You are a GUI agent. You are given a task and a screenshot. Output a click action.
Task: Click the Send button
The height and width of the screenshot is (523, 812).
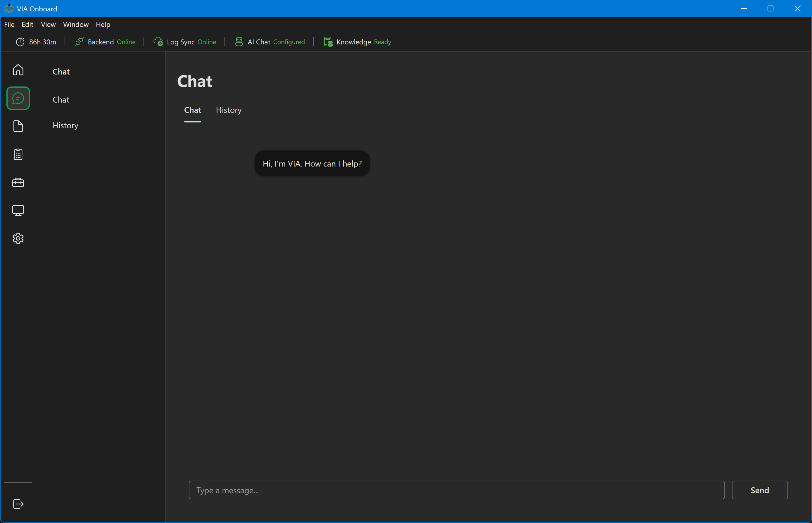click(x=760, y=490)
